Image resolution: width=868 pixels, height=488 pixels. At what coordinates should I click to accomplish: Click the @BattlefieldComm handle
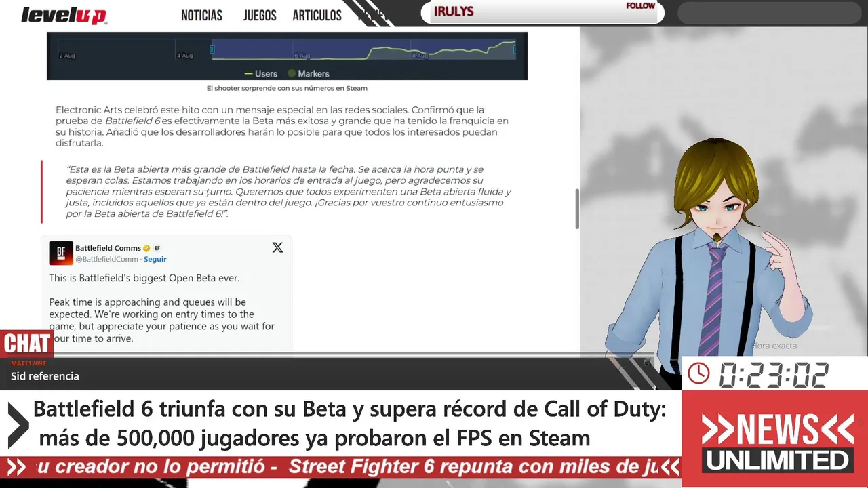[x=106, y=259]
